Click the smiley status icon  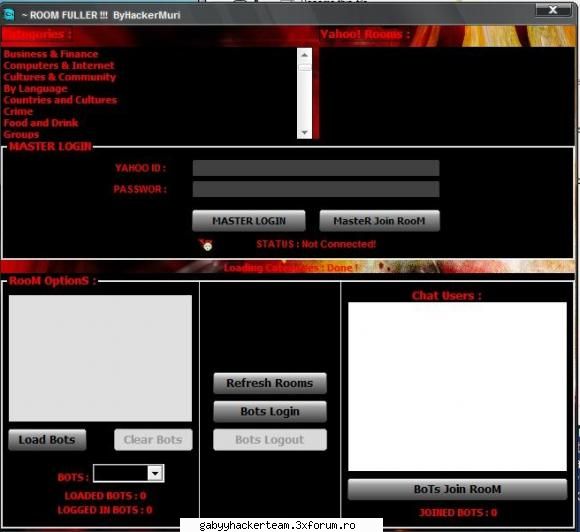pyautogui.click(x=206, y=245)
